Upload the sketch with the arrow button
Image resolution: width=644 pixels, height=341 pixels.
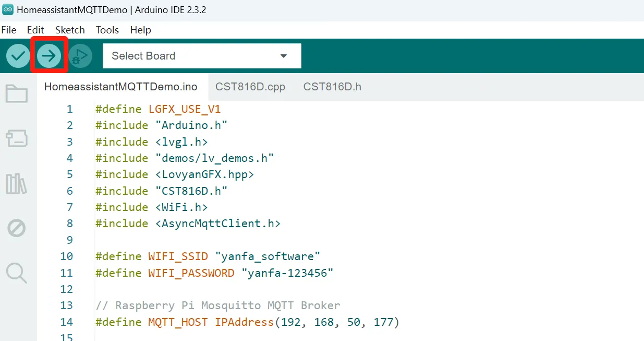pos(49,56)
